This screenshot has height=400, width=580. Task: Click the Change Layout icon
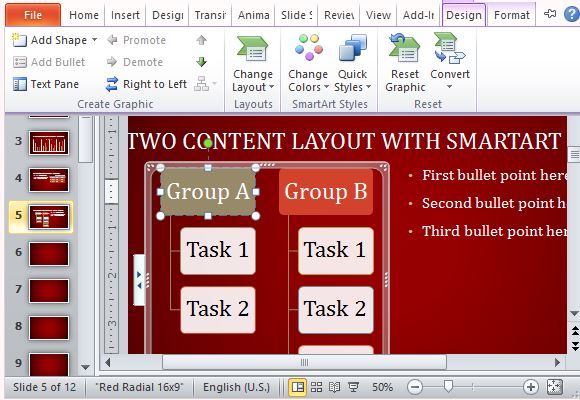pos(253,48)
